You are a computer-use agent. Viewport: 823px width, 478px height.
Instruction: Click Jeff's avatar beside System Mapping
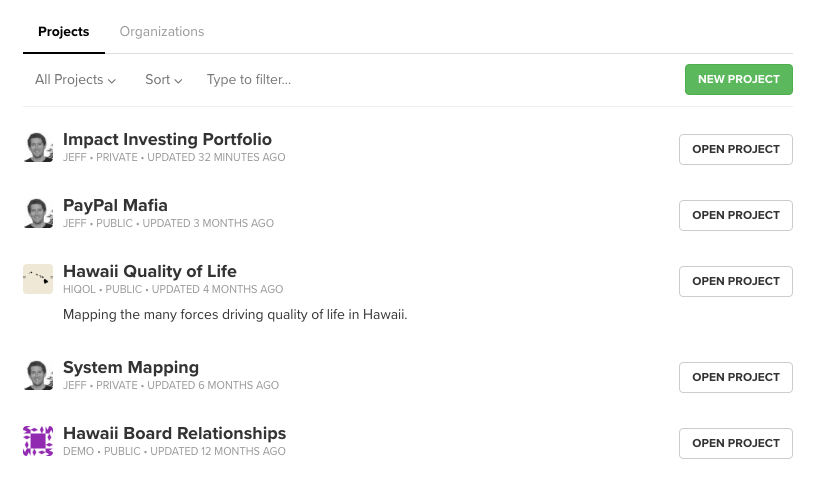tap(38, 376)
